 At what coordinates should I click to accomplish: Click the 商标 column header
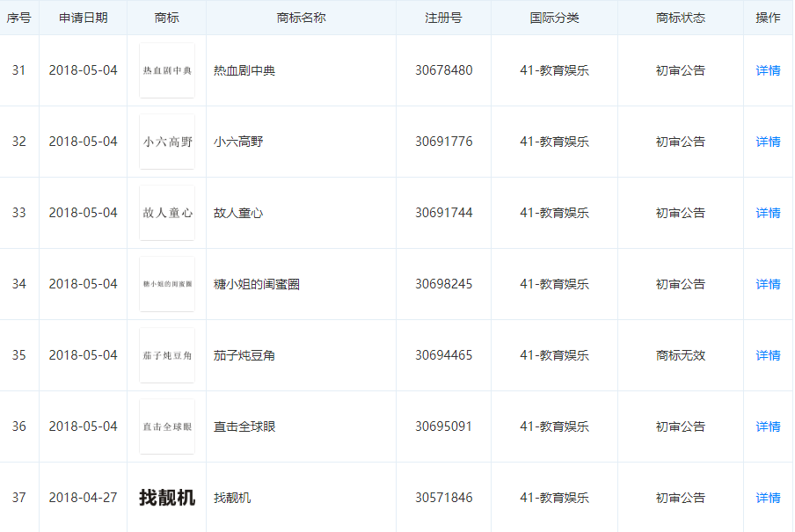pos(167,18)
